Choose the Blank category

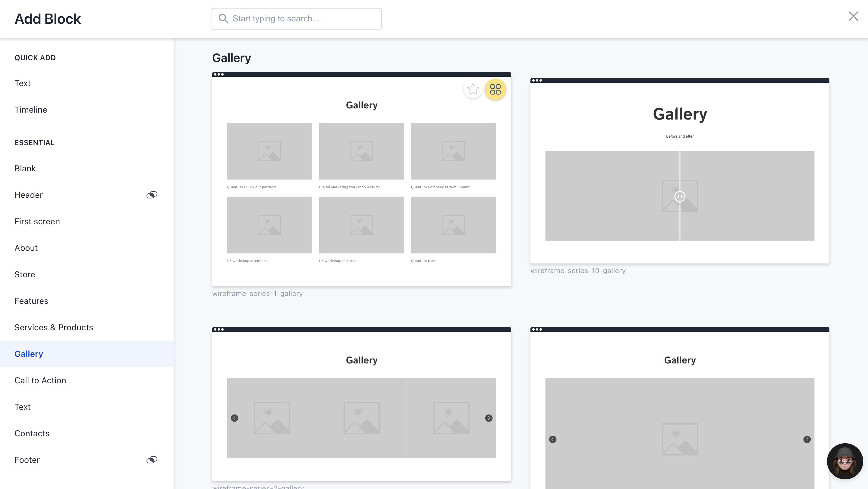(86, 168)
